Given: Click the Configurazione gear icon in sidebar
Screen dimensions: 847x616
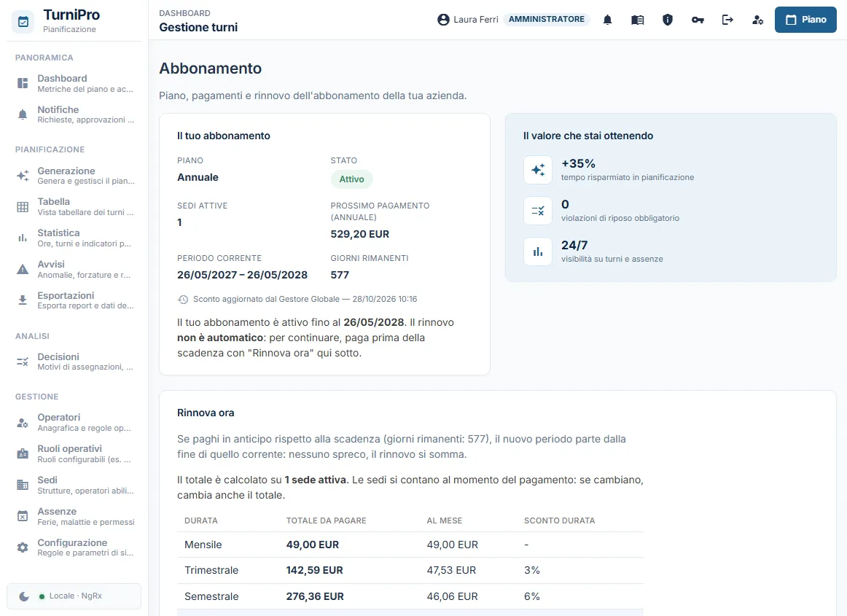Looking at the screenshot, I should click(x=23, y=547).
